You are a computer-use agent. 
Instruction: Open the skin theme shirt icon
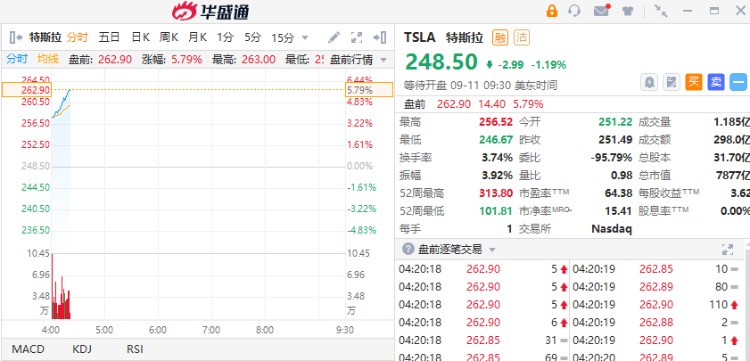click(x=627, y=11)
